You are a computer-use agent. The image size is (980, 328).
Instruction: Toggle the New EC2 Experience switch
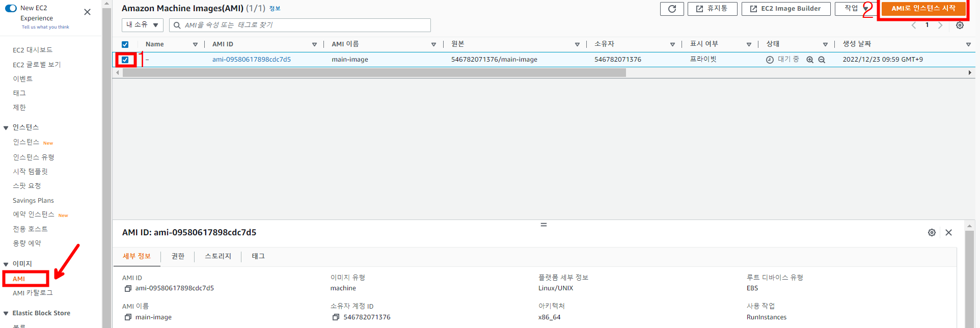tap(11, 8)
